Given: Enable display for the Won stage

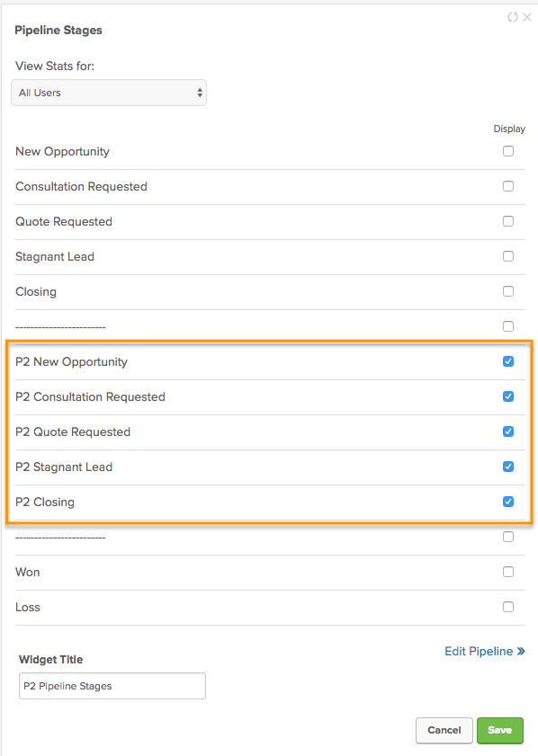Looking at the screenshot, I should pyautogui.click(x=508, y=572).
